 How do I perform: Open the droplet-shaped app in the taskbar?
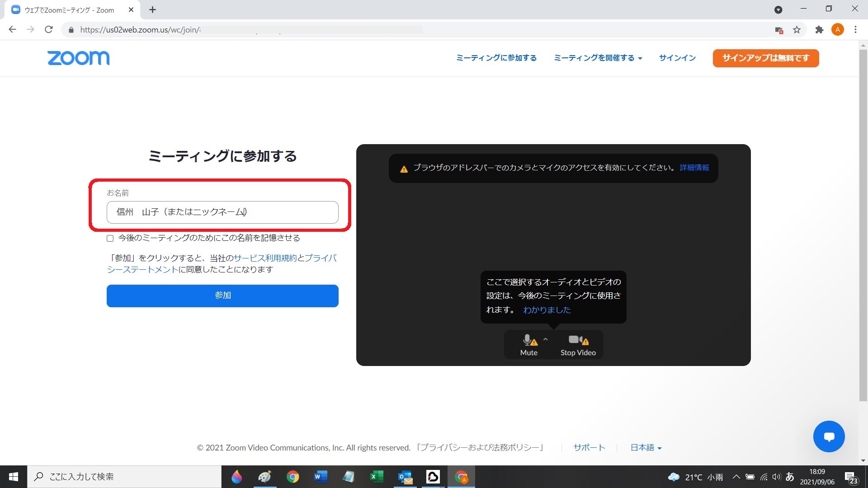pos(236,477)
